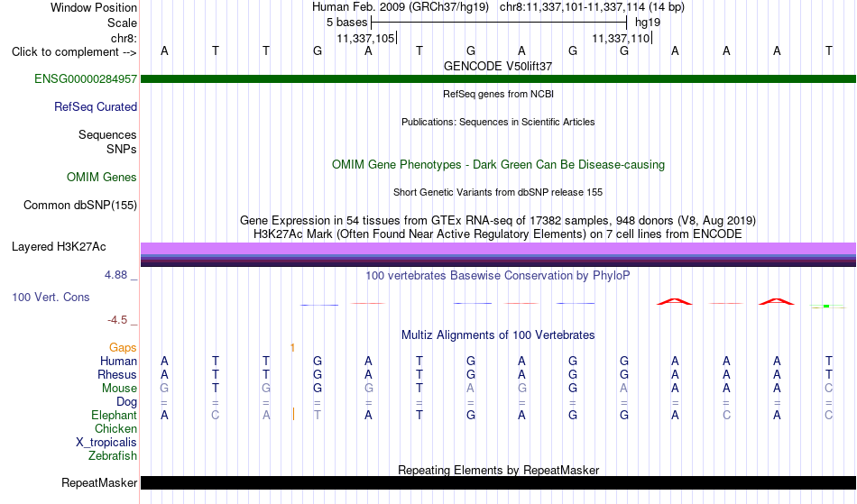
Task: Click 'Click to complement -->' label
Action: pos(74,52)
